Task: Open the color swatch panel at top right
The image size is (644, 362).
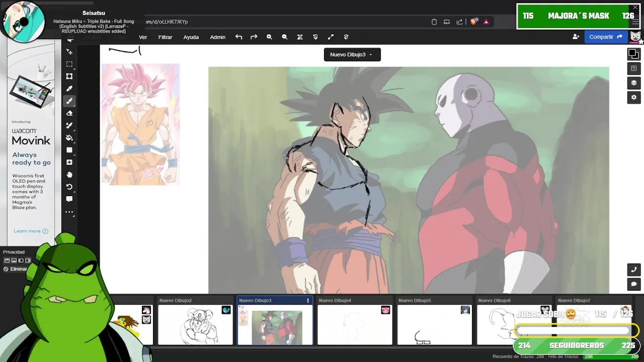Action: [633, 54]
